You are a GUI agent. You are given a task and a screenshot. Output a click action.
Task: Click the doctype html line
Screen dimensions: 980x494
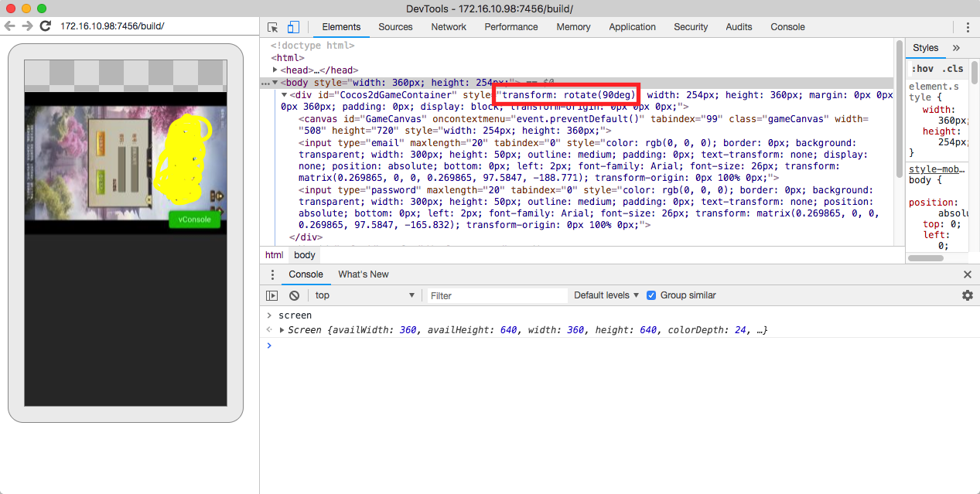pos(313,46)
